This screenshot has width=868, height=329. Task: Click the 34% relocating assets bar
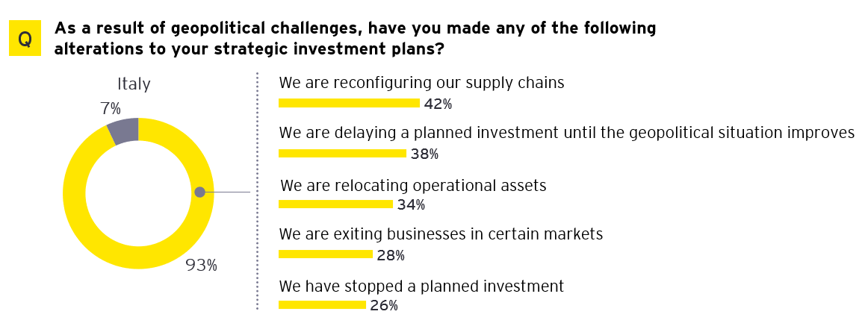pyautogui.click(x=335, y=204)
